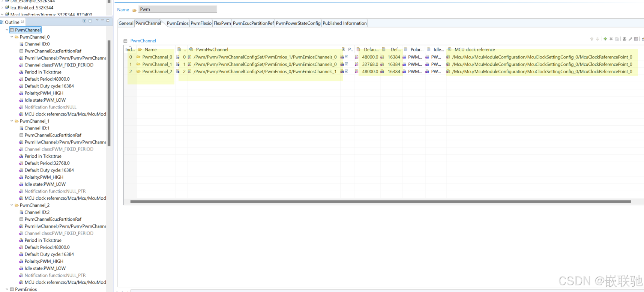Click the folder icon of PwmChannel_1 table row
Screen dimensions: 644x292
tap(138, 64)
